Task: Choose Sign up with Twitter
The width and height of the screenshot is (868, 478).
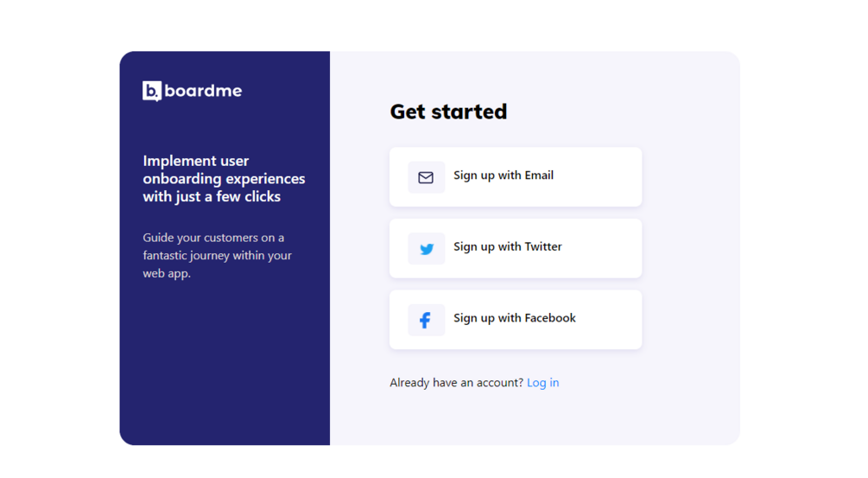Action: point(516,248)
